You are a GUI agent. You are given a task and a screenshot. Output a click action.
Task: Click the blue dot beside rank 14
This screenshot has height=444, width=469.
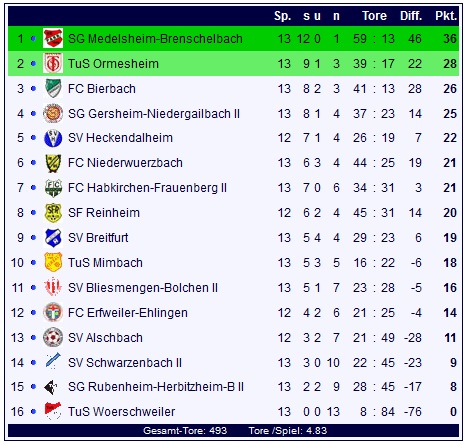[x=33, y=362]
